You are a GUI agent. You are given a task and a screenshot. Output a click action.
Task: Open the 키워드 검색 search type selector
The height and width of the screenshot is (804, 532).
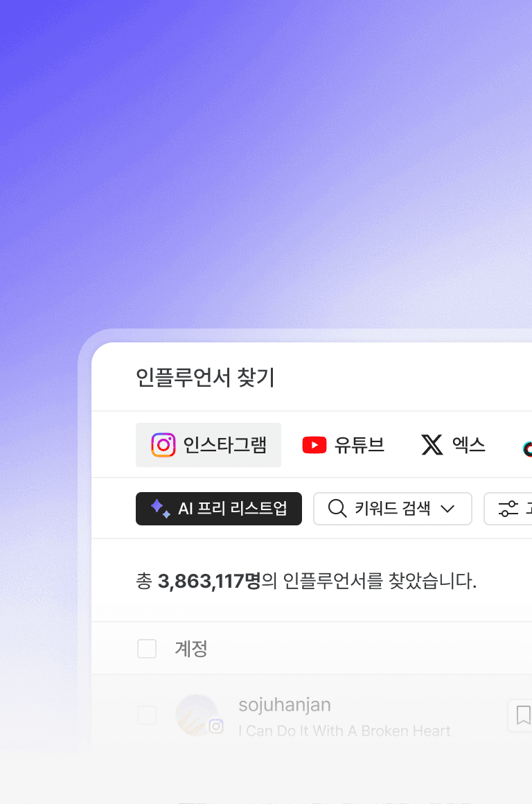tap(393, 509)
